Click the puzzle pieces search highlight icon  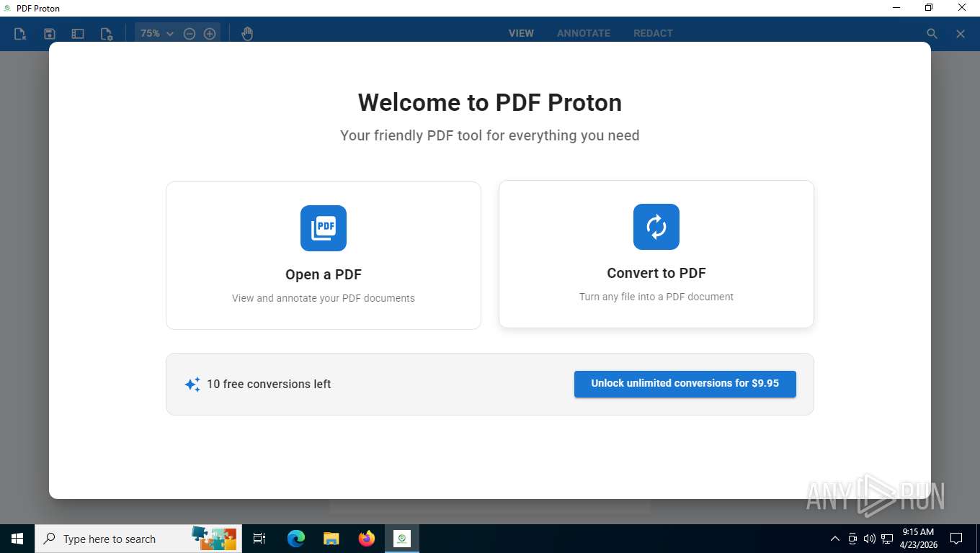pos(214,539)
